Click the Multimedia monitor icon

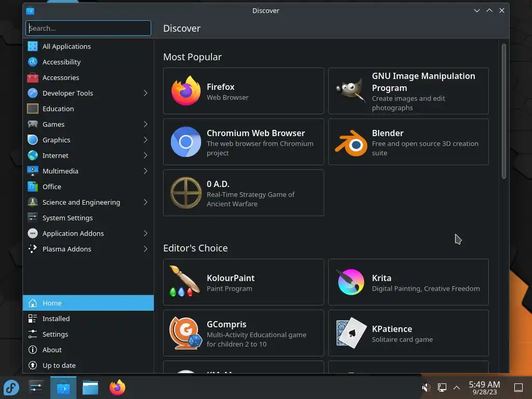pyautogui.click(x=33, y=171)
